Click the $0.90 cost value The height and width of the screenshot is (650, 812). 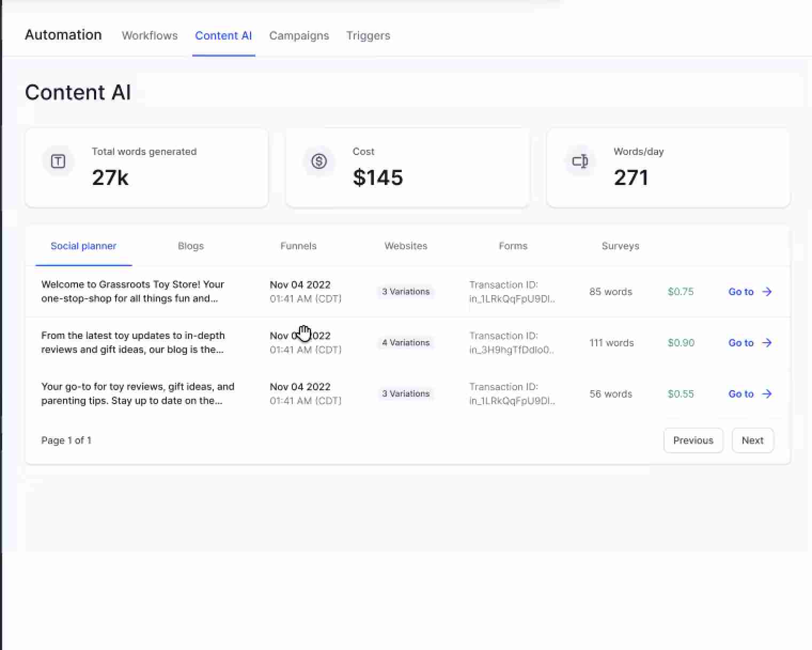681,343
